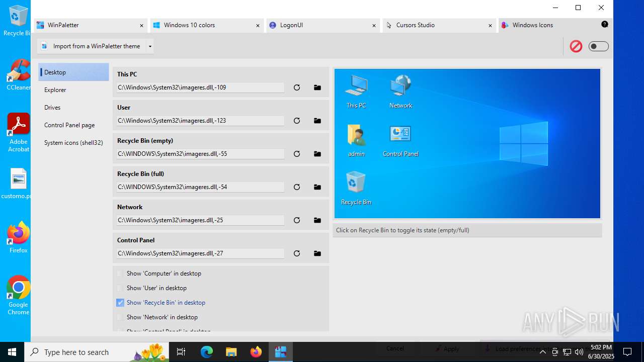Browse for a Network icon file
Viewport: 644px width, 362px height.
click(317, 220)
